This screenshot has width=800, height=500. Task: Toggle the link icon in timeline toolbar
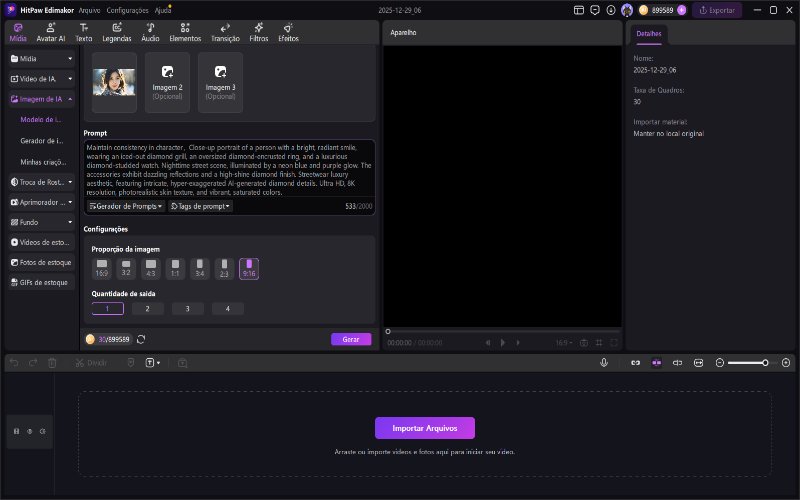tap(635, 363)
